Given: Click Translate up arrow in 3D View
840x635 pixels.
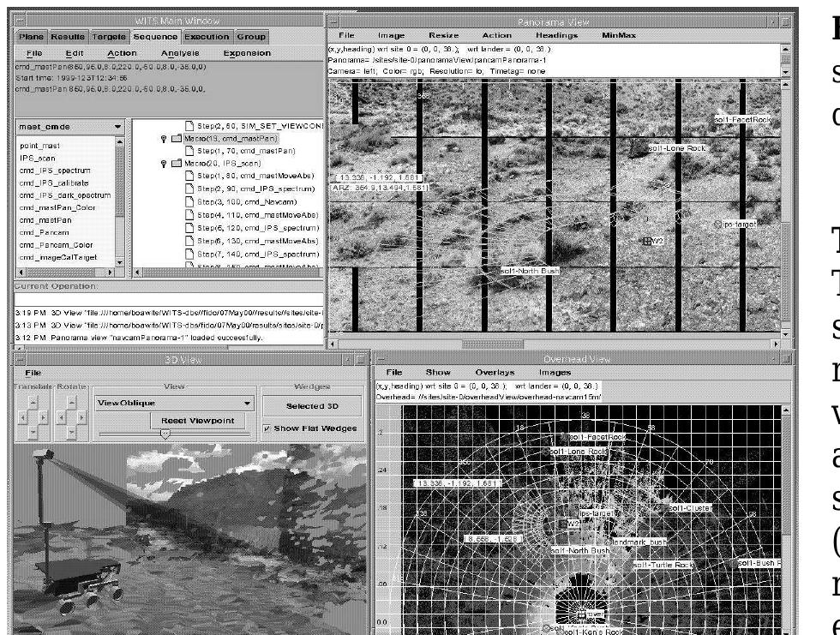Looking at the screenshot, I should (x=33, y=402).
